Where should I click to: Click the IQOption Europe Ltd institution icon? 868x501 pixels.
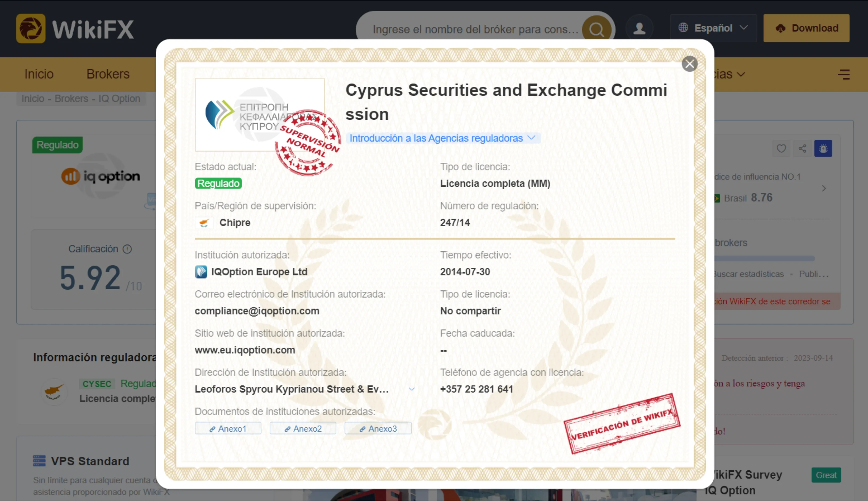pyautogui.click(x=201, y=272)
